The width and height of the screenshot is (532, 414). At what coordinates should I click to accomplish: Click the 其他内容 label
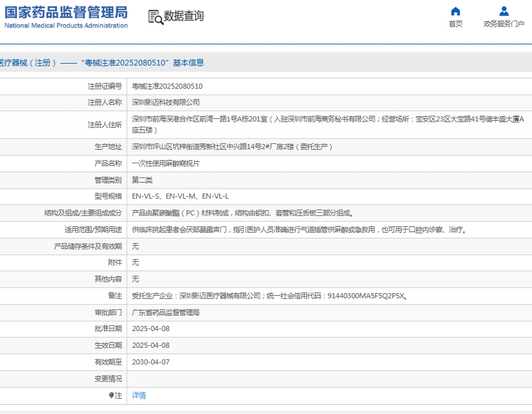click(x=108, y=279)
